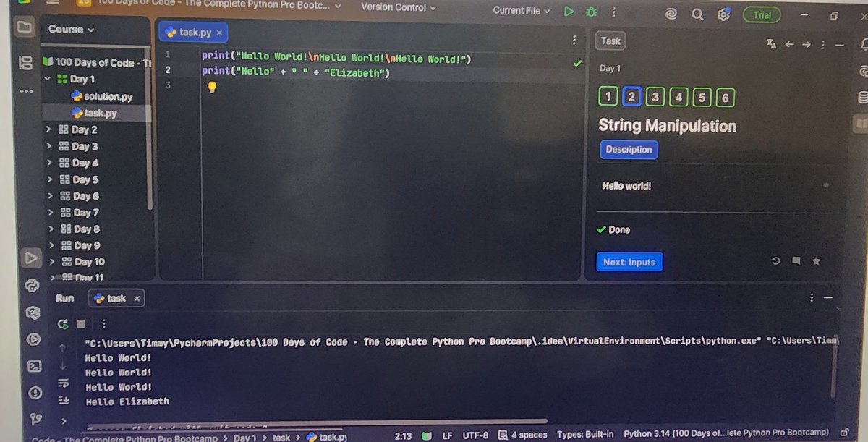Open the indent setting 4 spaces in the status bar
The image size is (868, 442).
(522, 435)
